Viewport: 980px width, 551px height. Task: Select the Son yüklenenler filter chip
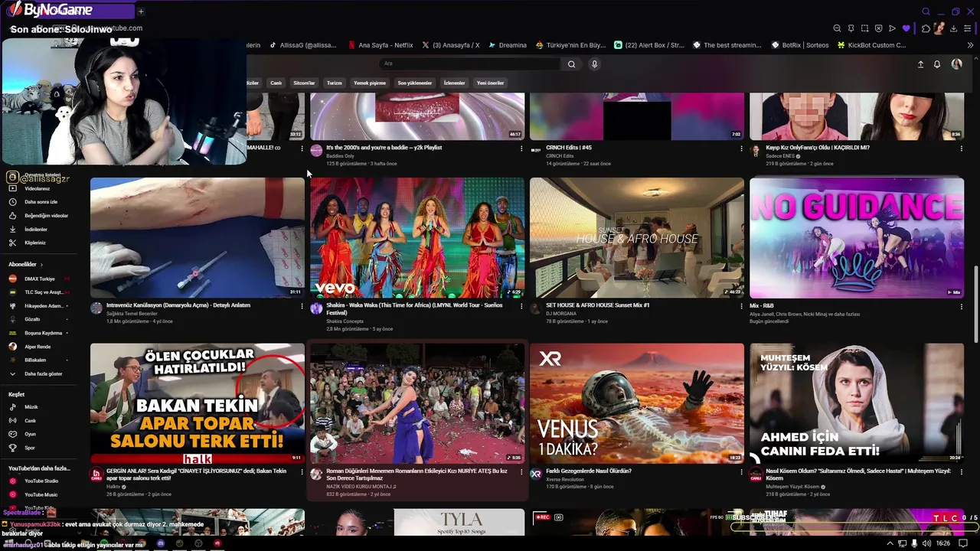point(415,83)
